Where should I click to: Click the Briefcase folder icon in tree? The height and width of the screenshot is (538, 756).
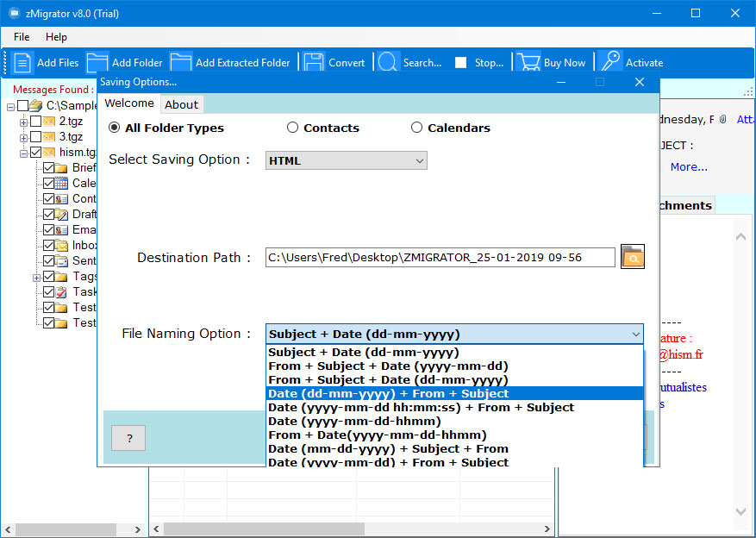(60, 168)
